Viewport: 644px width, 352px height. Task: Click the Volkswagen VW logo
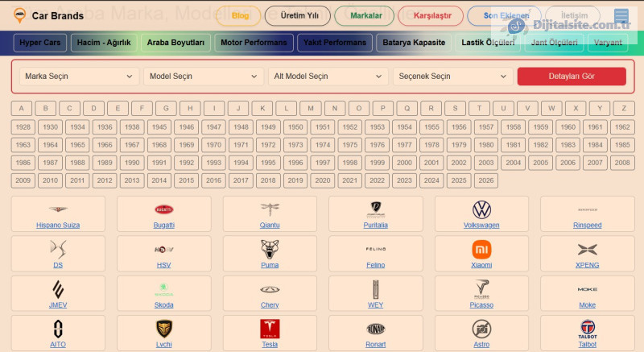tap(481, 209)
